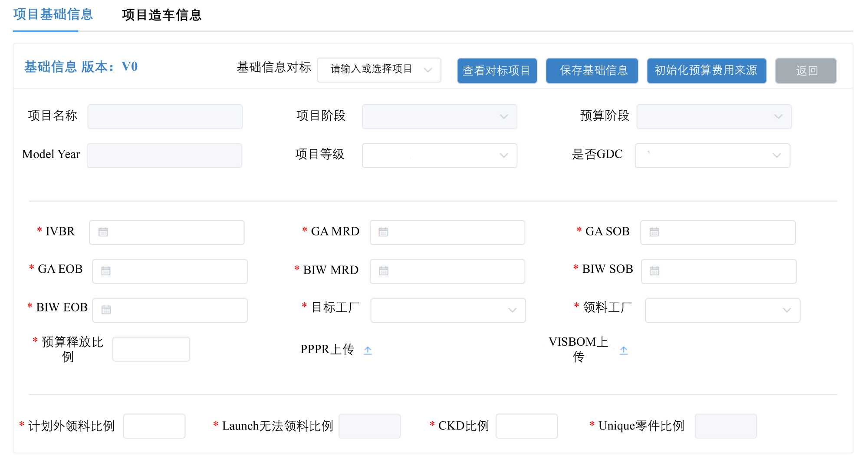
Task: Select the 项目基础信息 tab
Action: click(53, 15)
